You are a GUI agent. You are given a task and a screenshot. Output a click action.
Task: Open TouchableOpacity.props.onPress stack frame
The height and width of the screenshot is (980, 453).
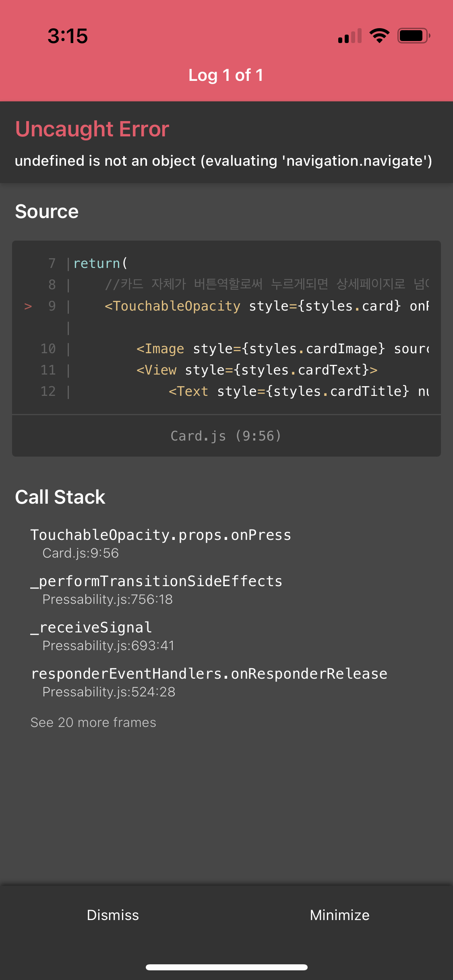161,544
